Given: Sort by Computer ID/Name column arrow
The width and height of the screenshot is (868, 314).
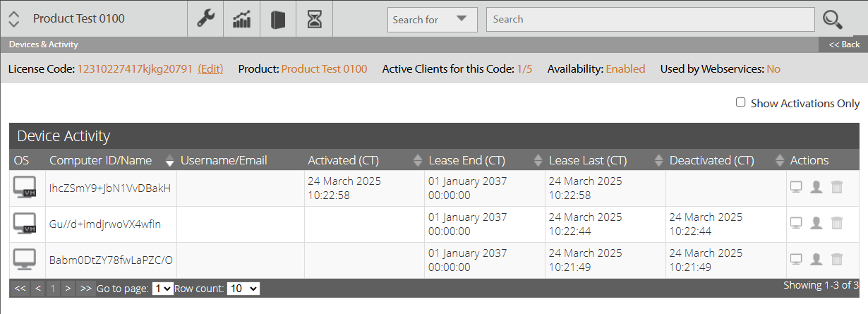Looking at the screenshot, I should point(169,161).
